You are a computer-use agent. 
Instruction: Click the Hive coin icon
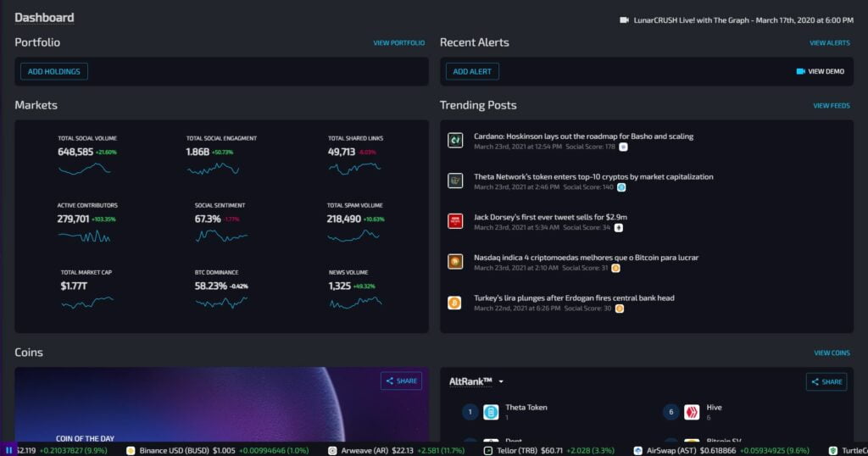click(x=692, y=412)
